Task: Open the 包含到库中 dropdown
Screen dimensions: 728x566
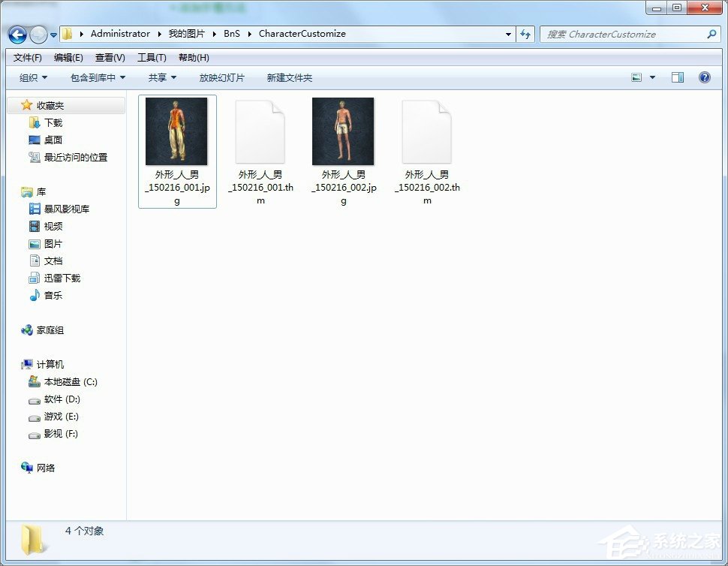Action: click(98, 78)
